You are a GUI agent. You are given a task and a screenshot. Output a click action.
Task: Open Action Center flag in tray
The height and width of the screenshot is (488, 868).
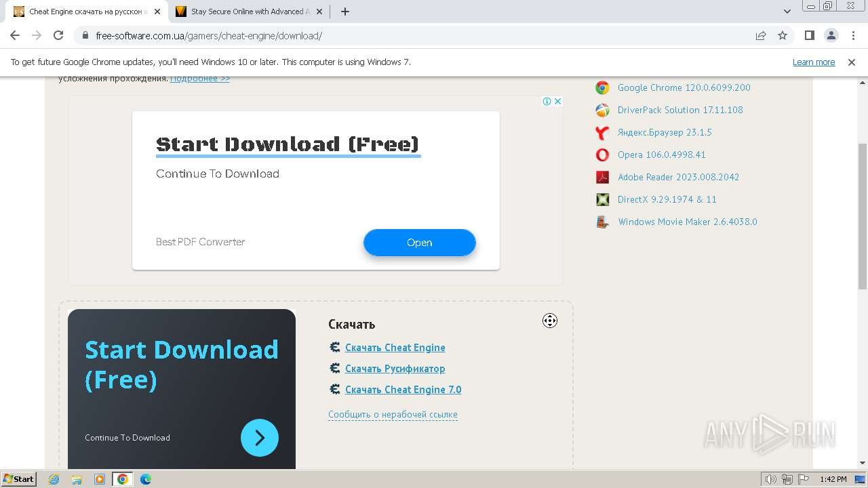(x=804, y=479)
